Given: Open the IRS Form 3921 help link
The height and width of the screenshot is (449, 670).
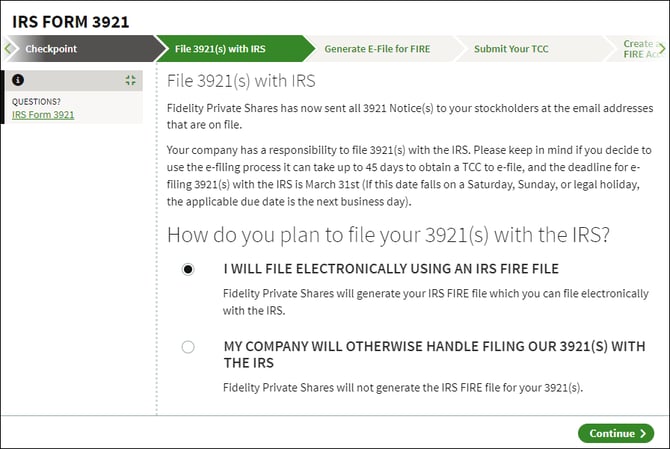Looking at the screenshot, I should click(x=43, y=114).
